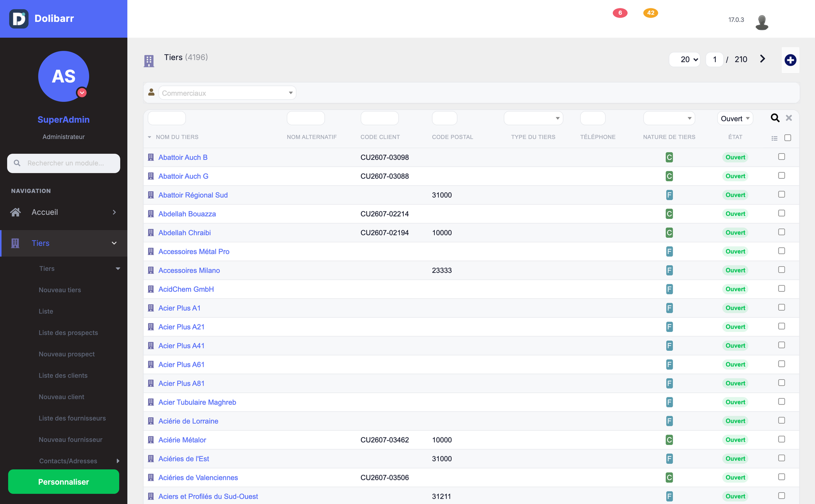Open Nouveau tiers menu entry

[x=60, y=290]
